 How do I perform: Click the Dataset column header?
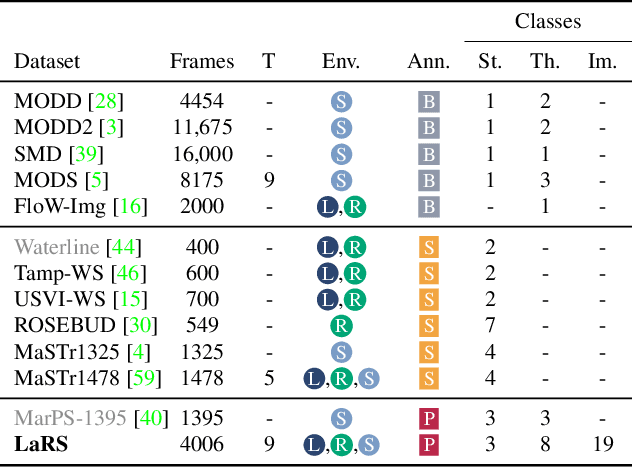46,61
